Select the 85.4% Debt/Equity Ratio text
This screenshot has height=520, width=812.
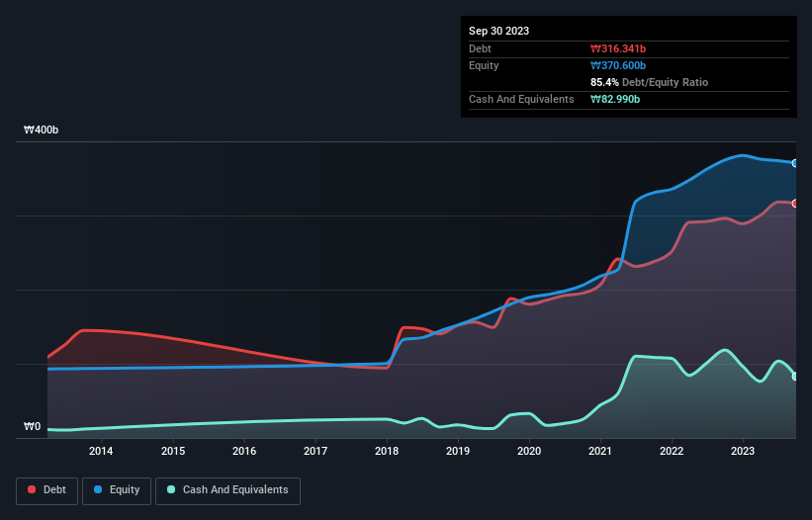coord(649,82)
